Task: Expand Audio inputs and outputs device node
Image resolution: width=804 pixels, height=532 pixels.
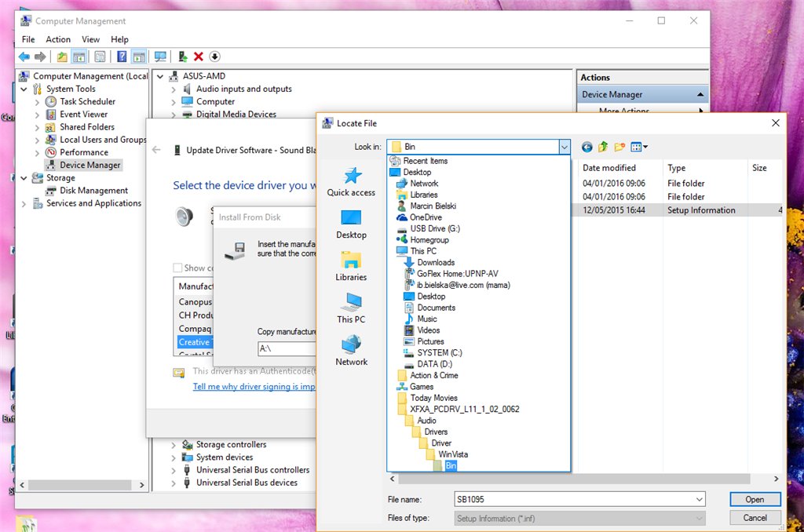Action: [174, 89]
